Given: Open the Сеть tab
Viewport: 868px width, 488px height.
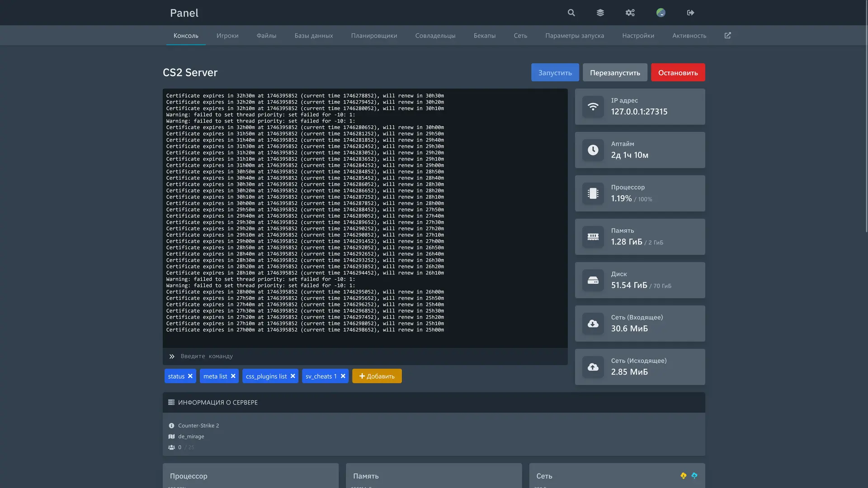Looking at the screenshot, I should click(520, 35).
